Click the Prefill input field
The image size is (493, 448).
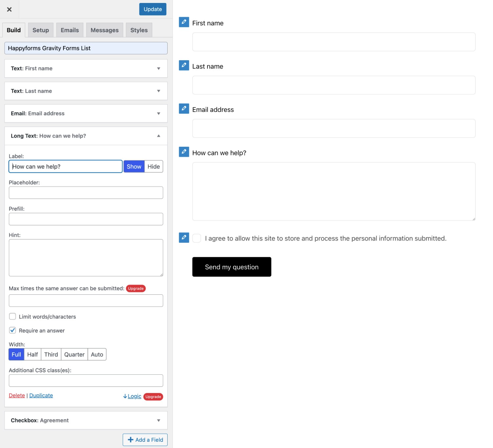86,219
